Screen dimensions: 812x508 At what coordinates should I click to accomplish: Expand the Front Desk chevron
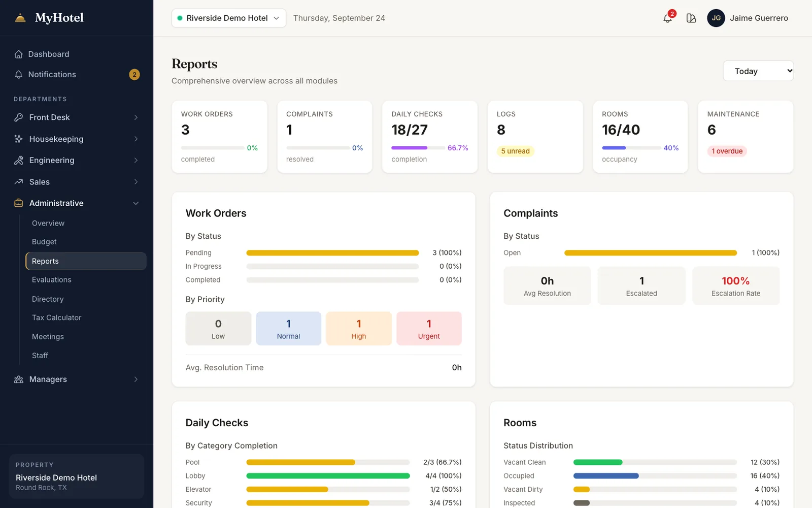click(x=136, y=117)
